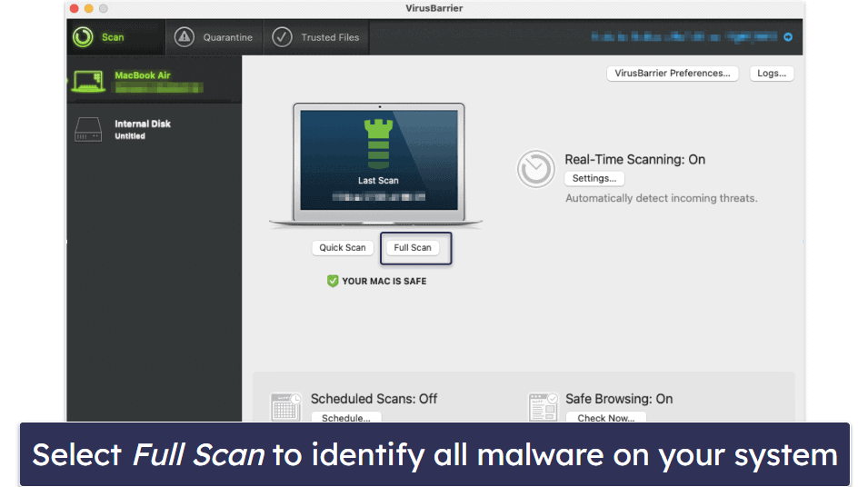Click the Trusted Files checkmark icon
Image resolution: width=868 pixels, height=487 pixels.
point(282,37)
